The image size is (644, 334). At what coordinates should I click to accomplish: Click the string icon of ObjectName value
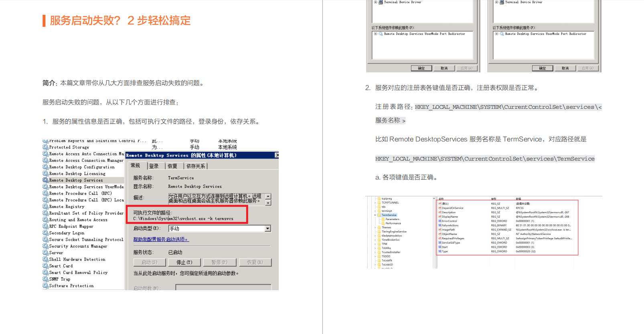point(440,234)
